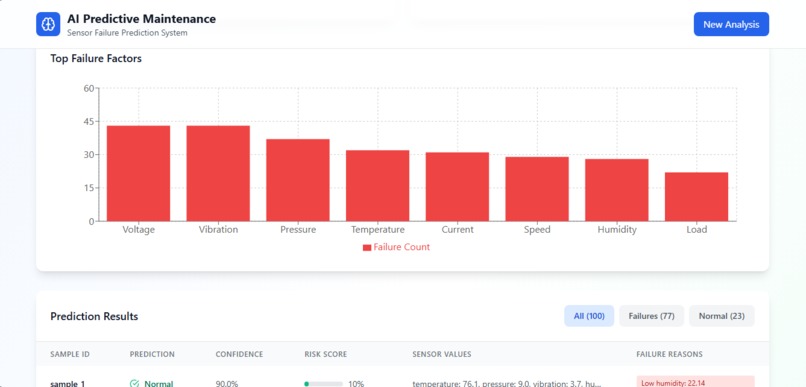Click the CONFIDENCE column header

coord(239,354)
